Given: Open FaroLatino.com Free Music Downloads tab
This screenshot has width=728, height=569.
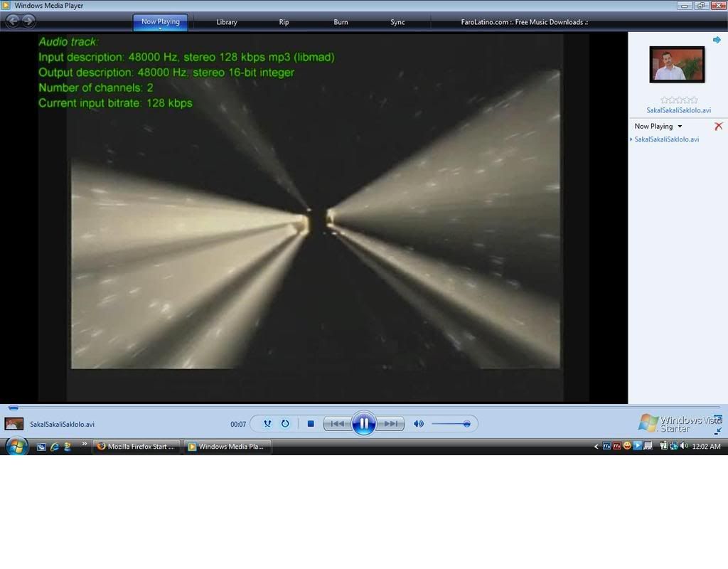Looking at the screenshot, I should [x=524, y=22].
